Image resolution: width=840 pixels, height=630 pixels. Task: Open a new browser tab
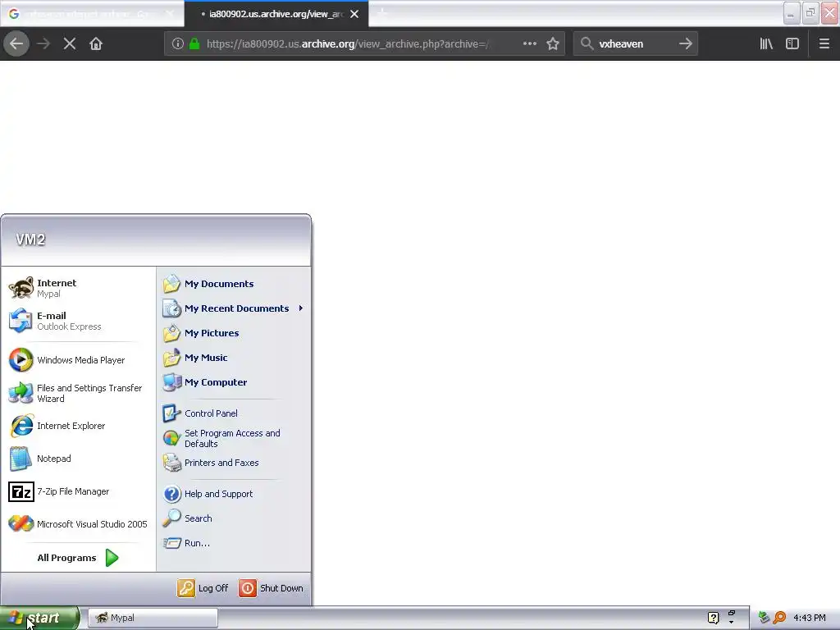point(381,13)
